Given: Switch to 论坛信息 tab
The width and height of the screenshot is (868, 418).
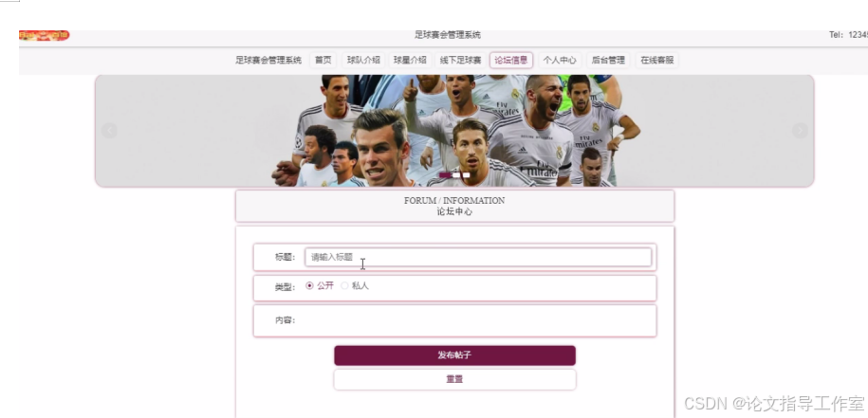Looking at the screenshot, I should tap(511, 61).
